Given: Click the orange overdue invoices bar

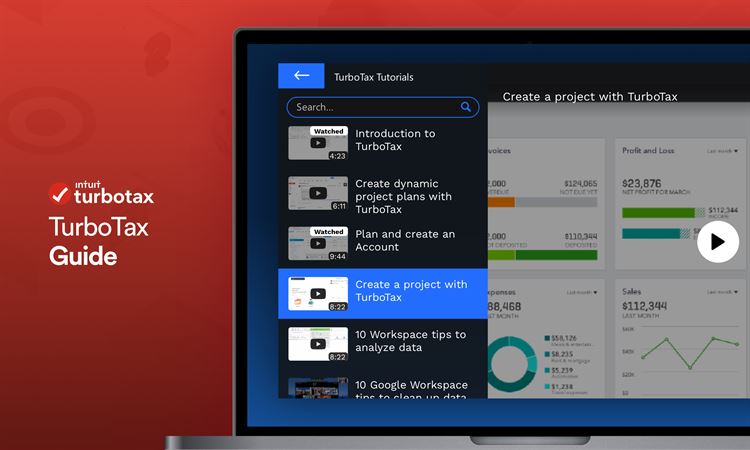Looking at the screenshot, I should pyautogui.click(x=501, y=202).
